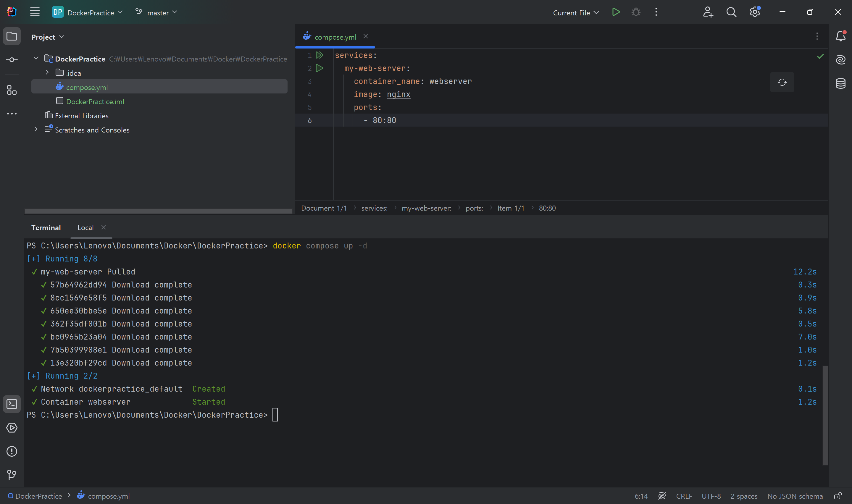Close the Local terminal tab

coord(104,227)
